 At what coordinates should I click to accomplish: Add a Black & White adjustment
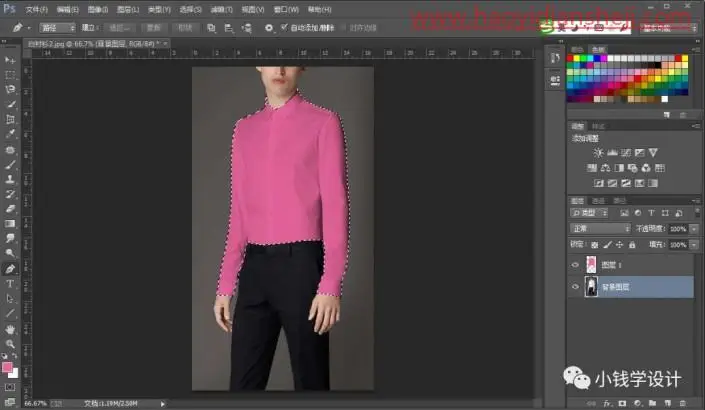[619, 168]
